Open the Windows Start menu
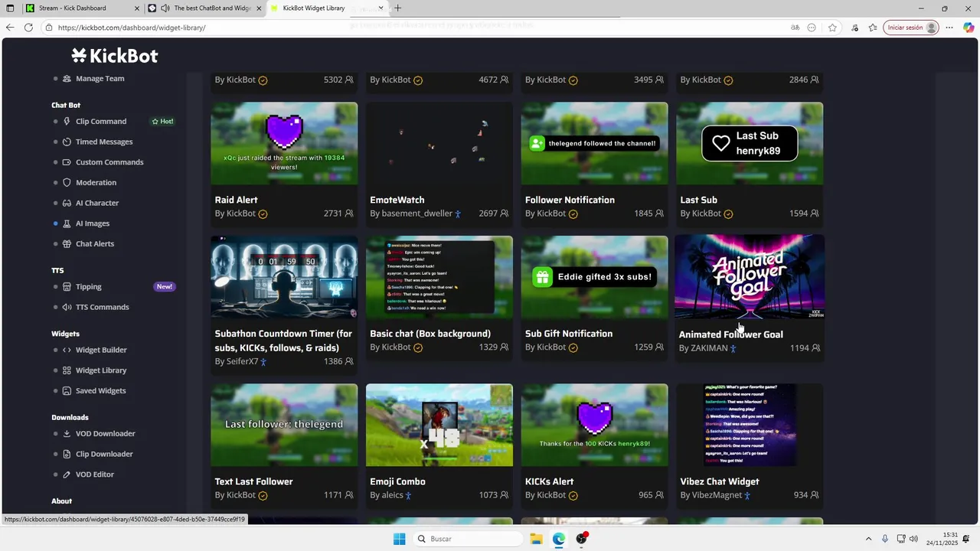 pos(399,539)
